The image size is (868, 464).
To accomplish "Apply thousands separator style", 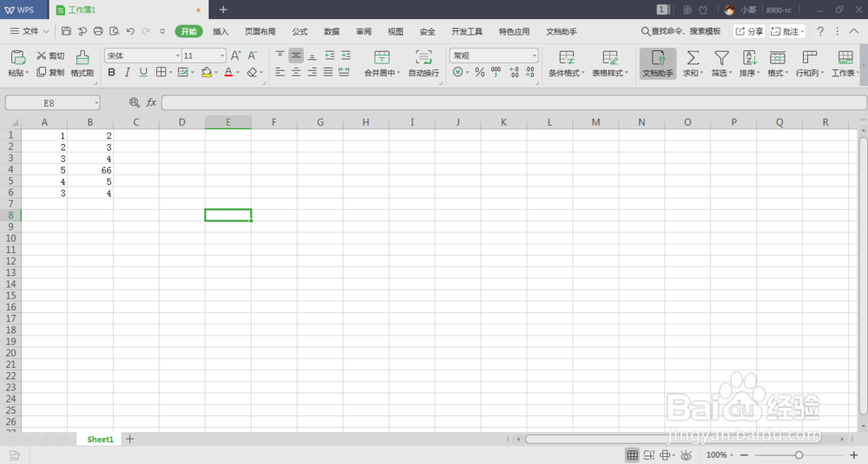I will 496,73.
